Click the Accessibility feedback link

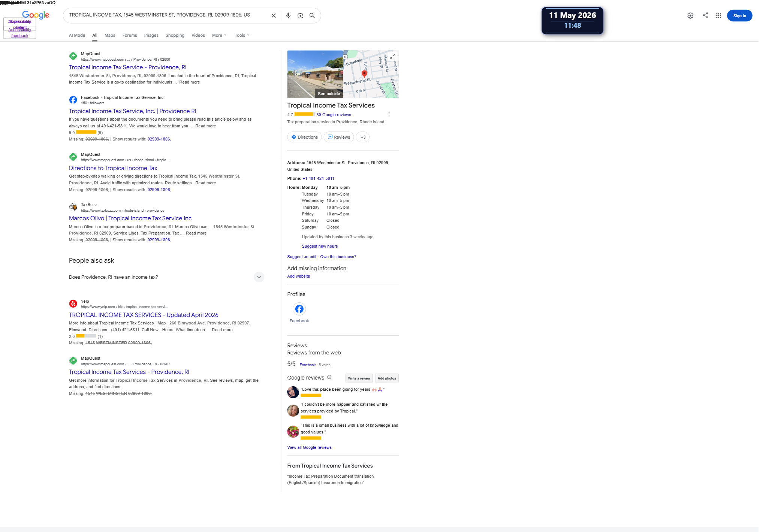click(20, 33)
